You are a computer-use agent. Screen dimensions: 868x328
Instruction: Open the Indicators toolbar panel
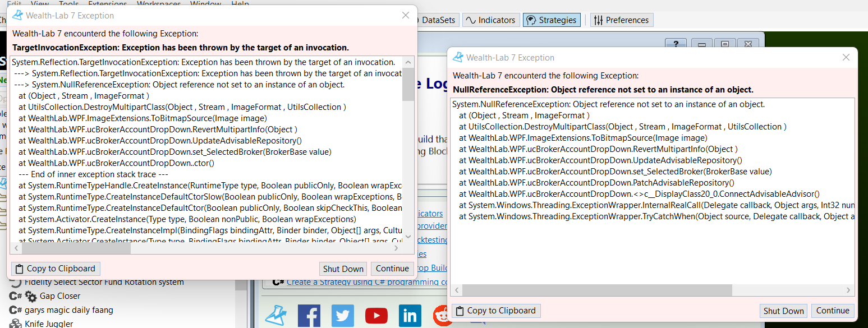pos(491,20)
